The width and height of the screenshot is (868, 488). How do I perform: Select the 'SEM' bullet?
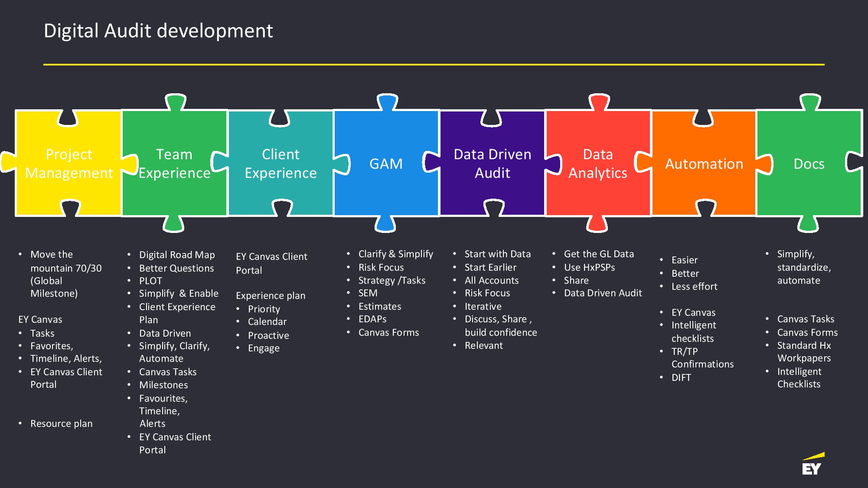[368, 293]
